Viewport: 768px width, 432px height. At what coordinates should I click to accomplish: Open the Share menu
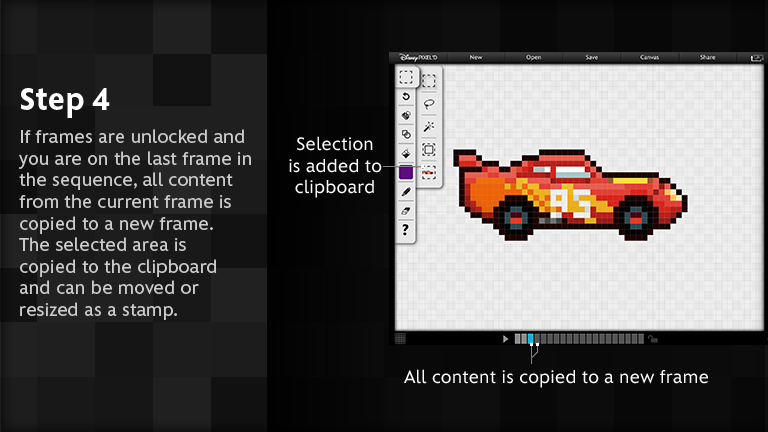click(x=707, y=57)
